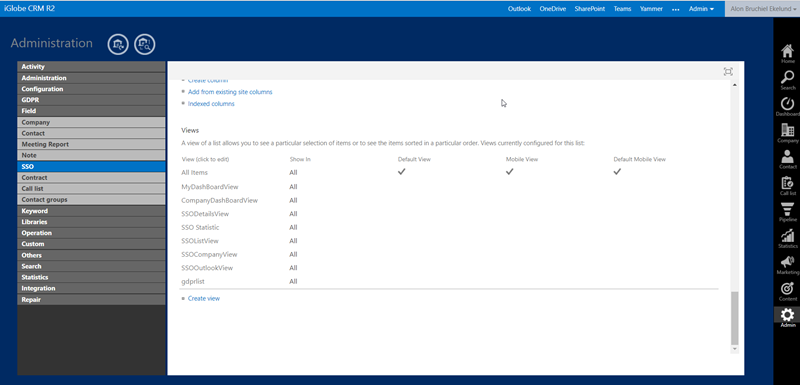This screenshot has width=800, height=385.
Task: Click the scrollbar up arrow
Action: (735, 84)
